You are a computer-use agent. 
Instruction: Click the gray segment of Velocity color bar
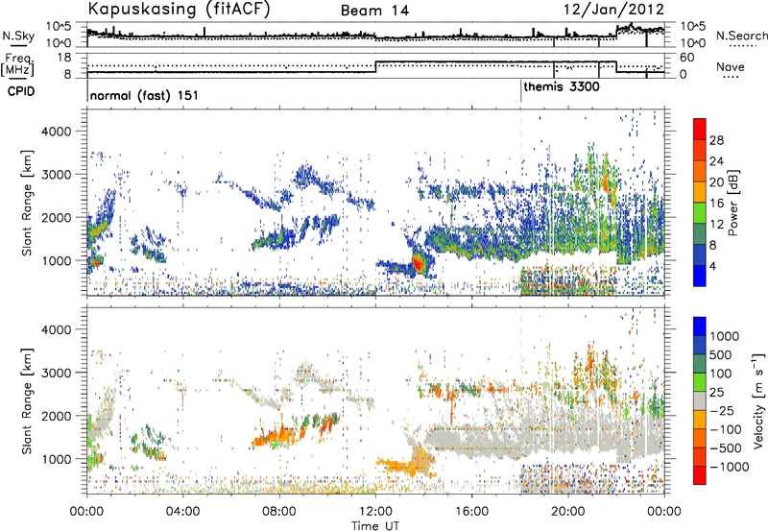700,400
